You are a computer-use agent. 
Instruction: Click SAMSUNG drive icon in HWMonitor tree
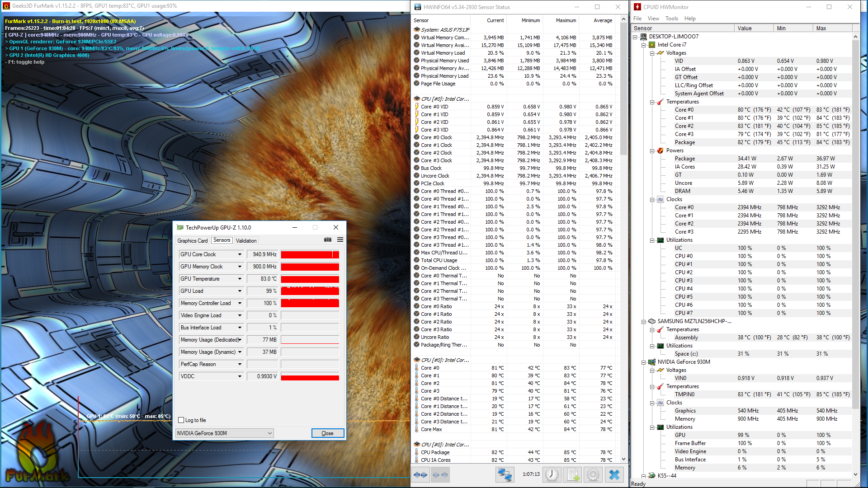[x=652, y=321]
